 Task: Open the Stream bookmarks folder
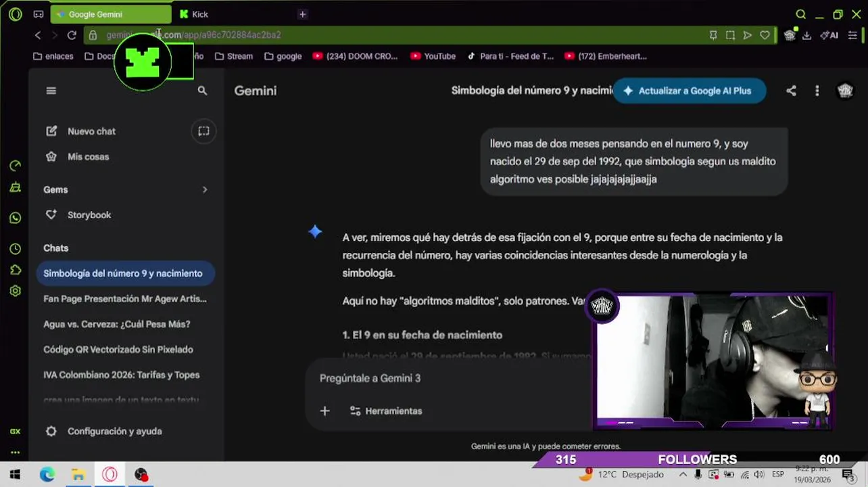[234, 56]
